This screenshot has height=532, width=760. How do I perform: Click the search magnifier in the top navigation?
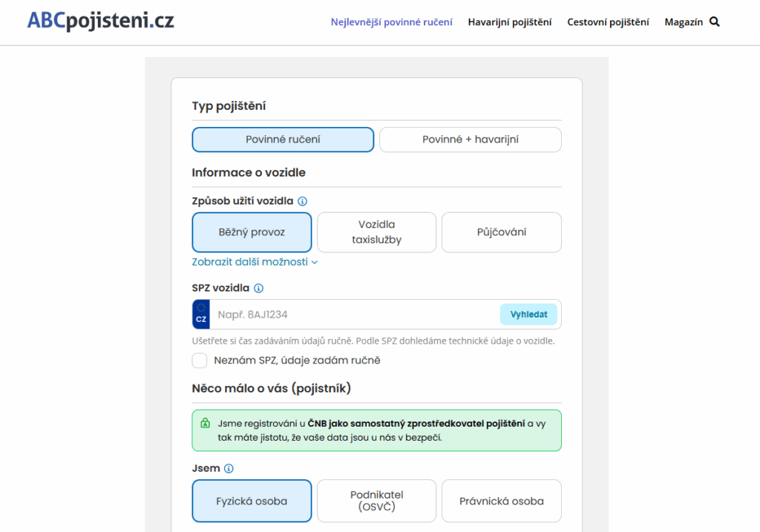[714, 22]
